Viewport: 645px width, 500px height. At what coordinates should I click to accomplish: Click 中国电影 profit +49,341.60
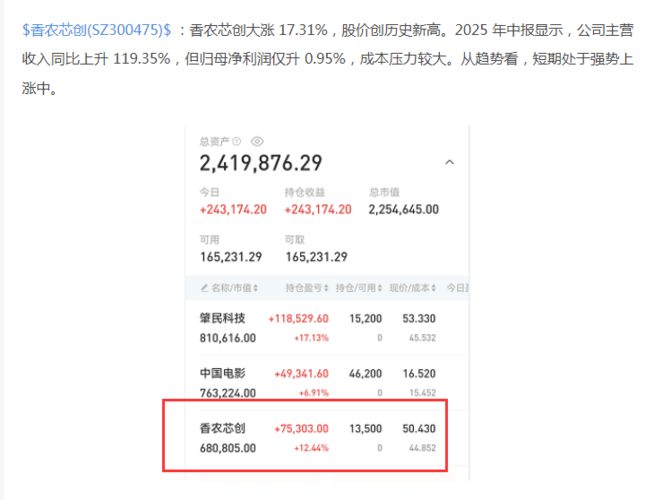click(302, 374)
